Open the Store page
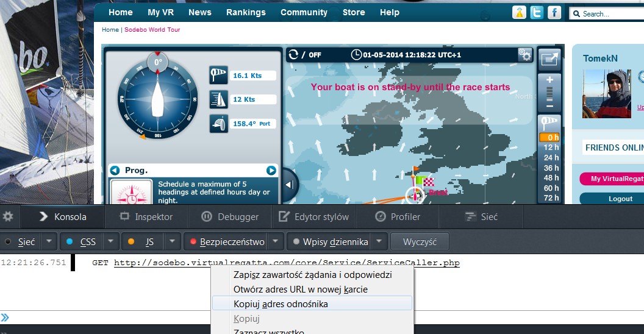This screenshot has height=334, width=644. pyautogui.click(x=354, y=12)
